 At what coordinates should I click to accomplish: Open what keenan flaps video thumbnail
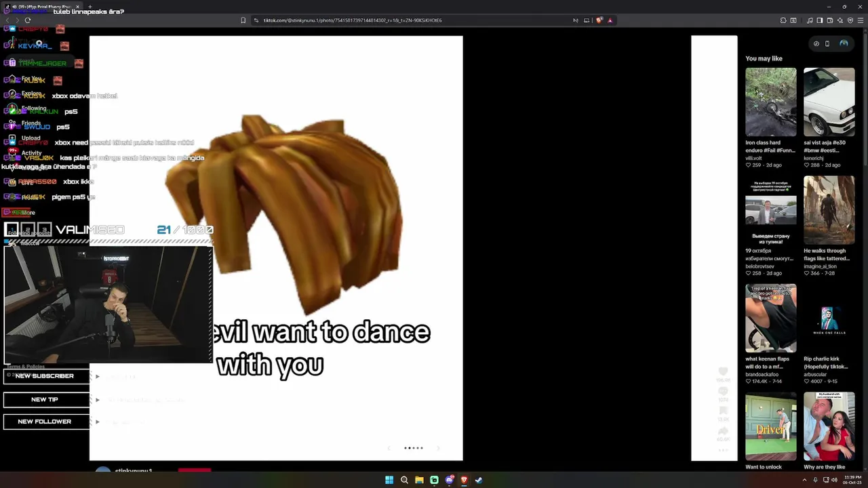coord(771,319)
